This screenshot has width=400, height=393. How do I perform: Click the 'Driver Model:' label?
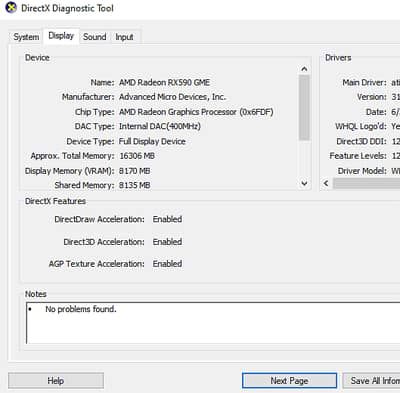(362, 171)
